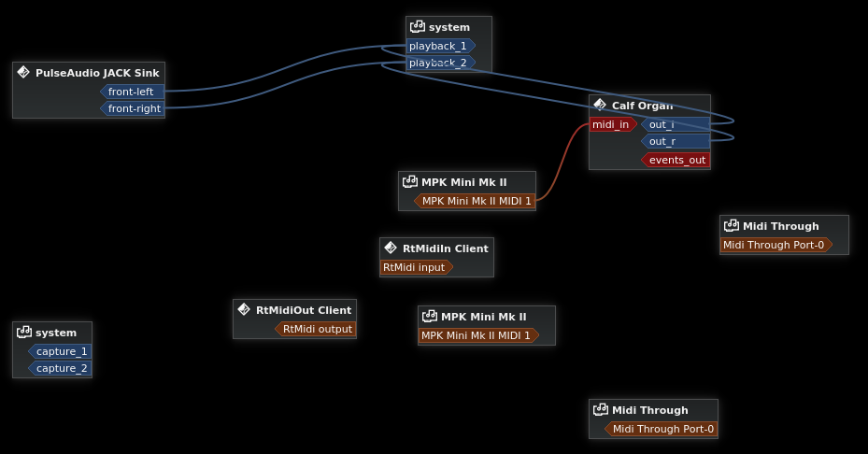Select the RtMidi output port
The image size is (868, 454).
point(316,329)
